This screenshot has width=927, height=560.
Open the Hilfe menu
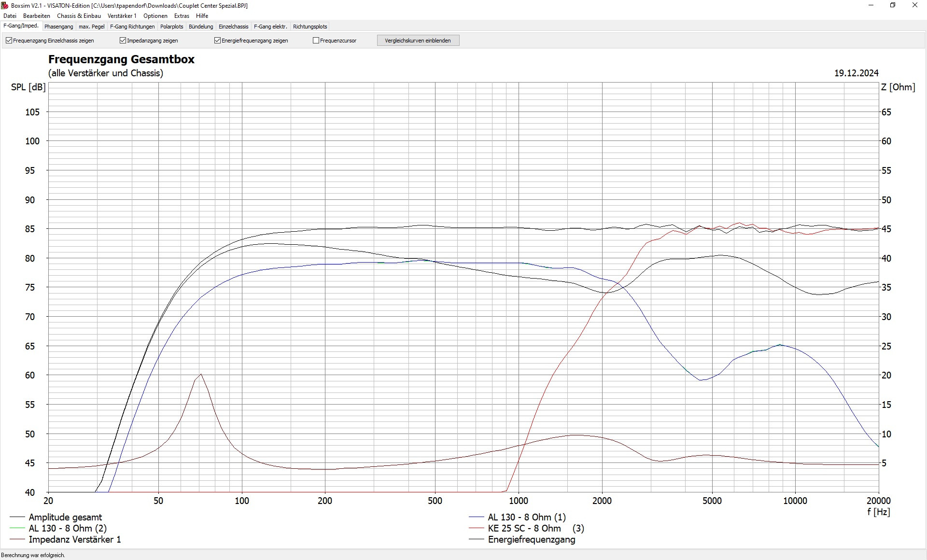click(202, 16)
